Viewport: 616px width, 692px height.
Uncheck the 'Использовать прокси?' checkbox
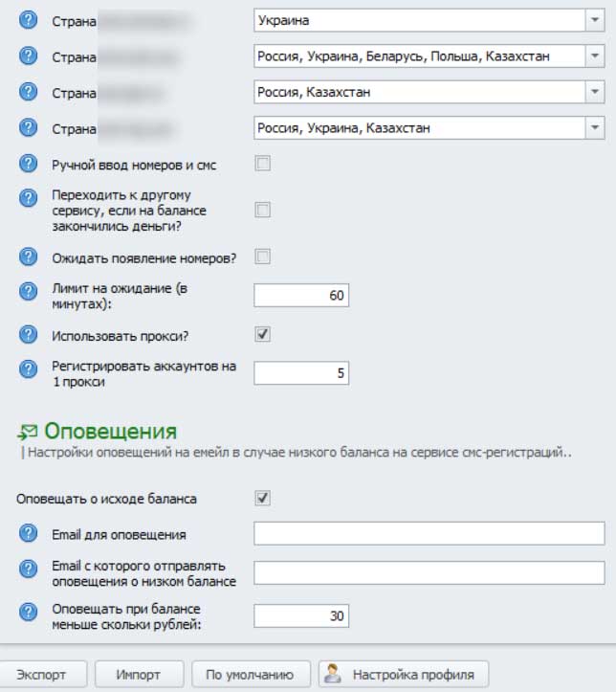[x=263, y=334]
